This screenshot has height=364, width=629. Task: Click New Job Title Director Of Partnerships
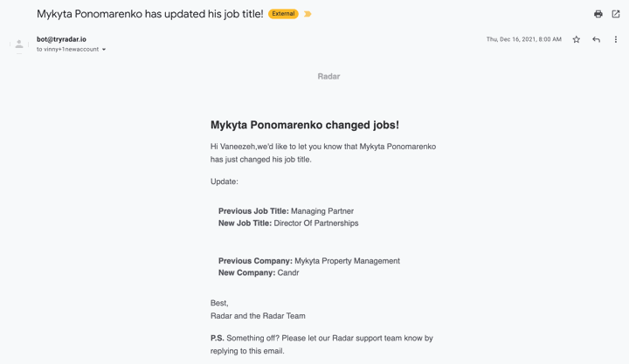(x=288, y=223)
